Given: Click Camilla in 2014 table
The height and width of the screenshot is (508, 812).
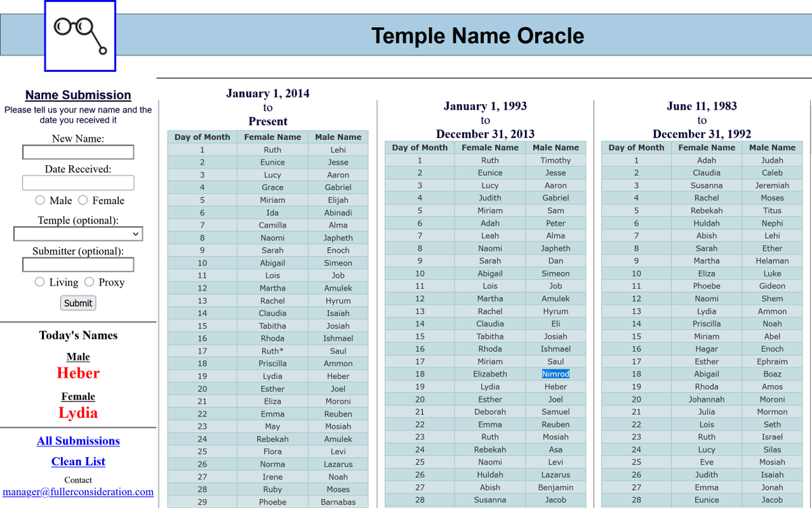Looking at the screenshot, I should point(273,225).
